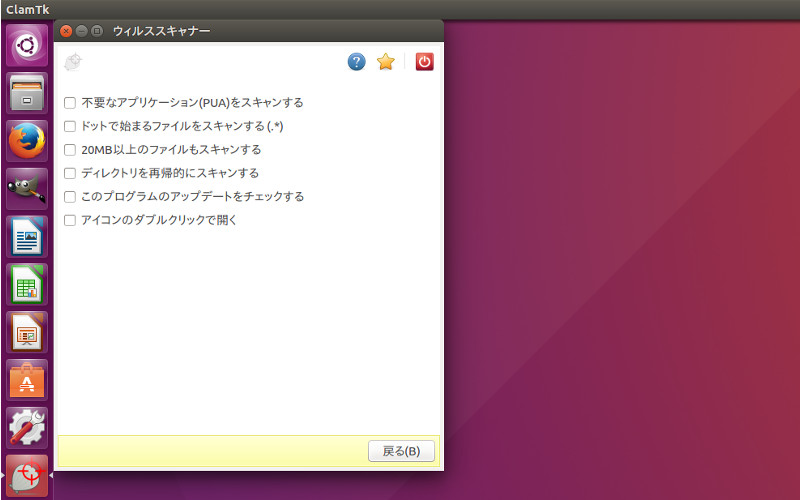The width and height of the screenshot is (800, 500).
Task: Open the ClamTk help icon
Action: [357, 62]
